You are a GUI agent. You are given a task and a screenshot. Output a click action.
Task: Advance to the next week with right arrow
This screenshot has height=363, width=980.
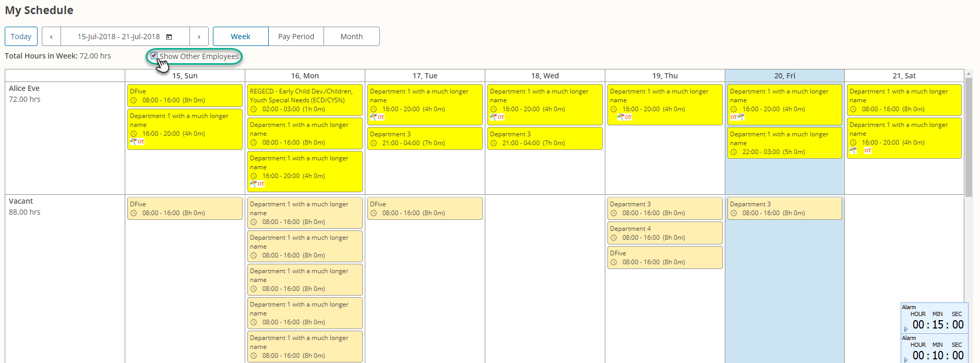pyautogui.click(x=199, y=37)
